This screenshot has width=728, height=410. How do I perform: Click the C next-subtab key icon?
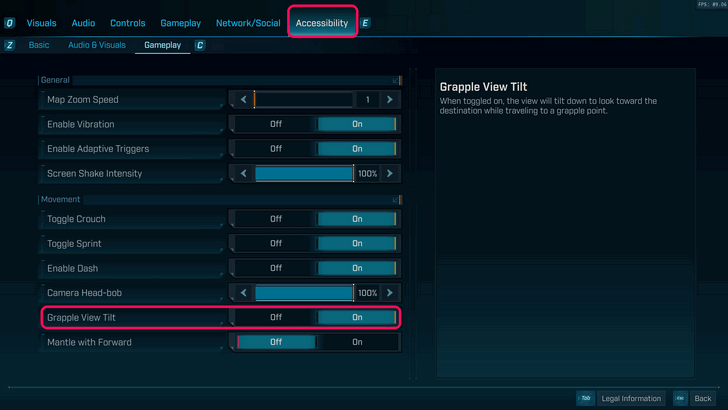pyautogui.click(x=200, y=45)
